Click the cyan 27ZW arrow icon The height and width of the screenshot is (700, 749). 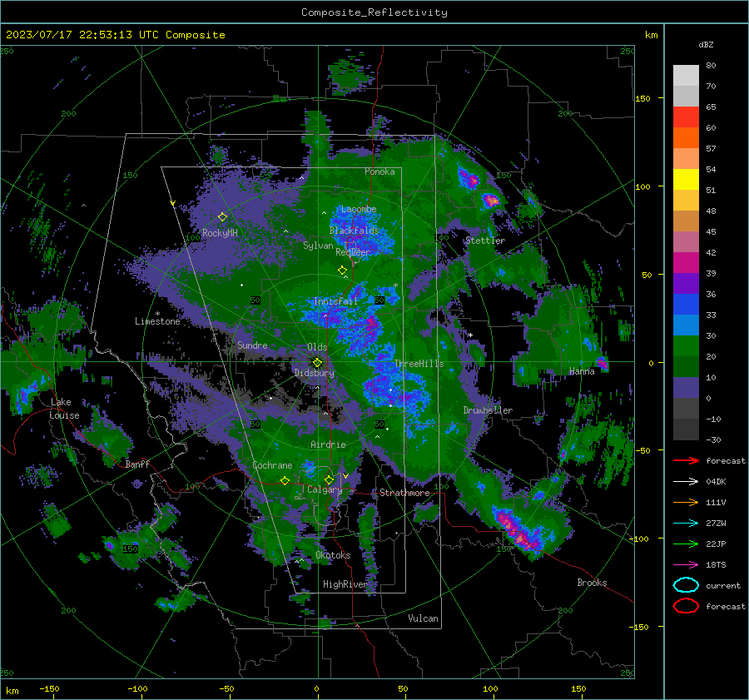point(686,524)
